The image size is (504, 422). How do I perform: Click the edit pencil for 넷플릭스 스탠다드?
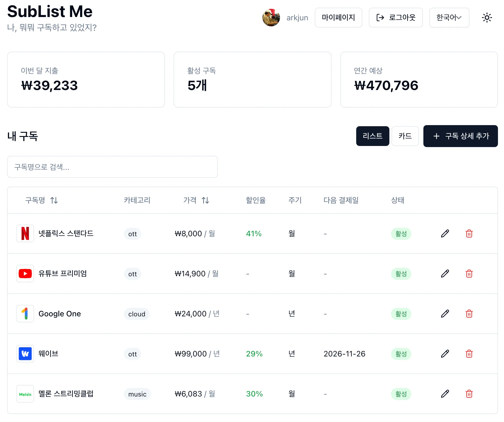point(445,233)
